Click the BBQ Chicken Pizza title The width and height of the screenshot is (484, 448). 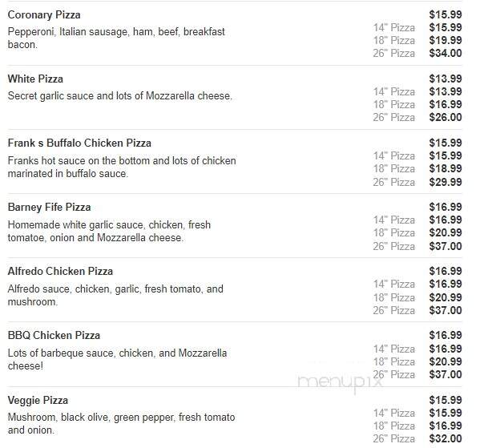(x=54, y=335)
